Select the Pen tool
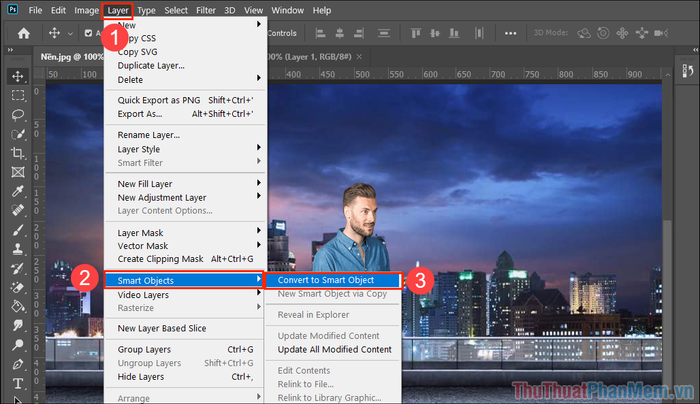 click(17, 364)
